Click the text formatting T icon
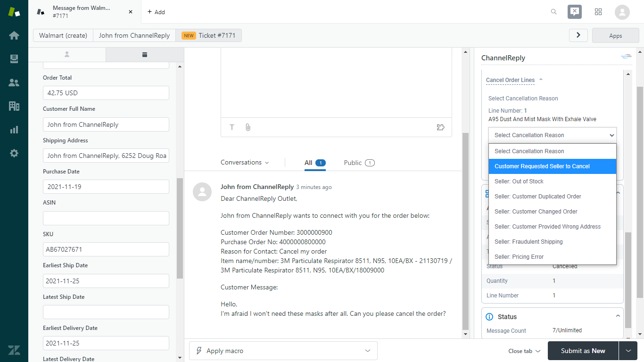The image size is (644, 362). click(232, 127)
